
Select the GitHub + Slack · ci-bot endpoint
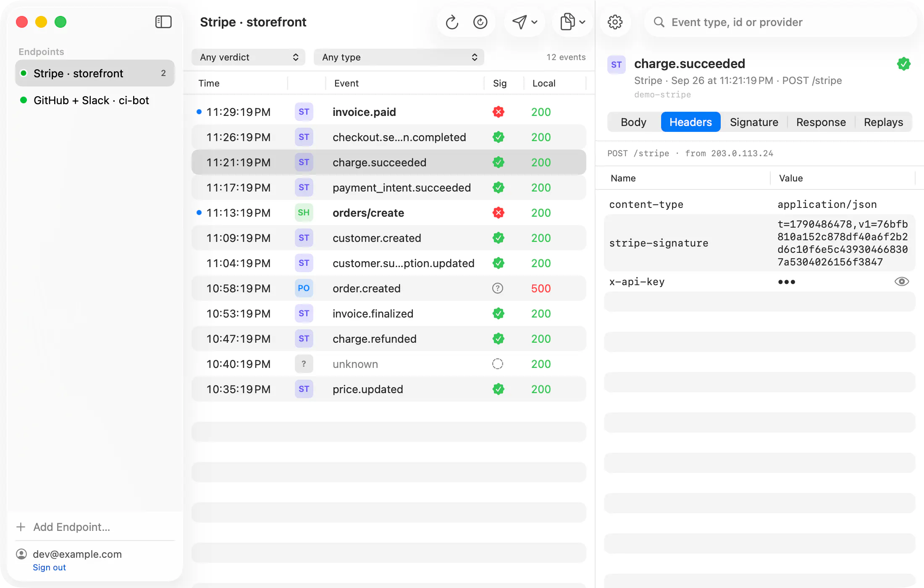click(95, 100)
